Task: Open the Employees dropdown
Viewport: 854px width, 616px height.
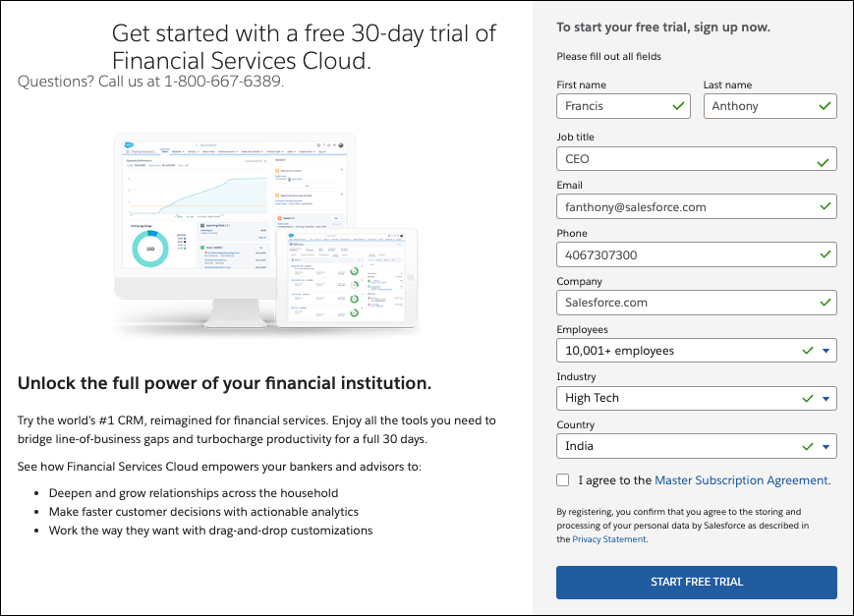Action: point(697,351)
